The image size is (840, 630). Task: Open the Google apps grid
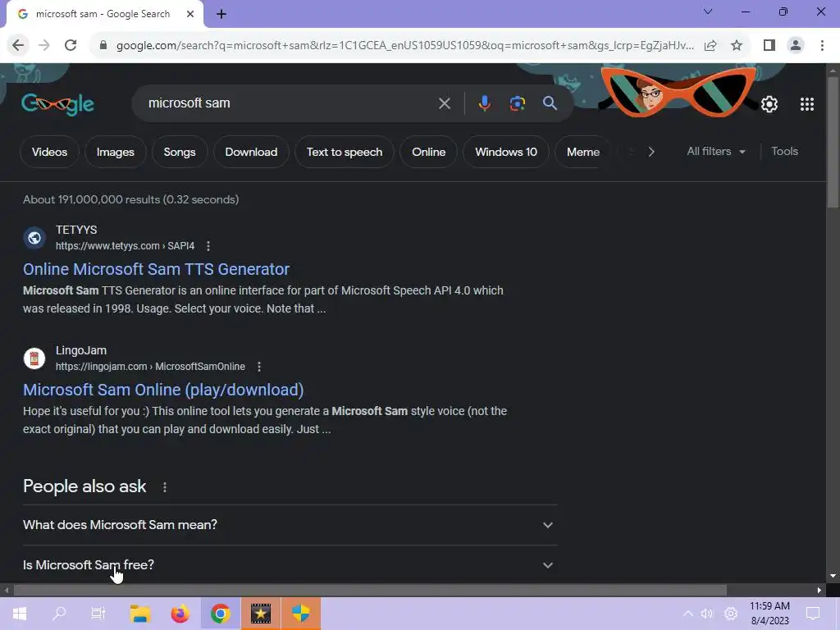coord(807,104)
